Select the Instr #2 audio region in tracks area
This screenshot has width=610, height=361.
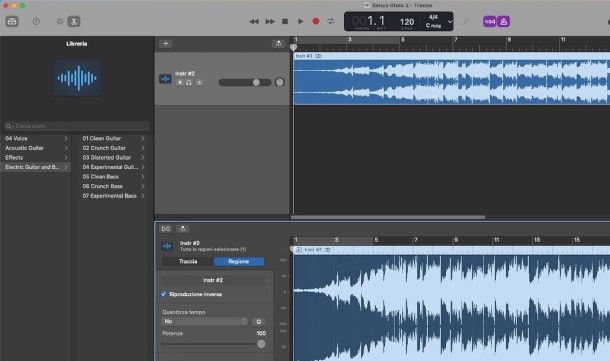pyautogui.click(x=452, y=78)
